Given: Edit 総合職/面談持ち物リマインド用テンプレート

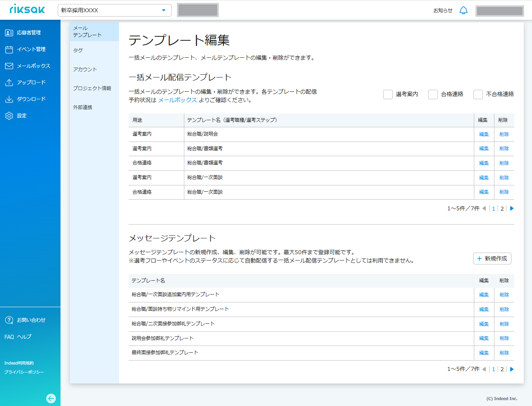Looking at the screenshot, I should [484, 310].
